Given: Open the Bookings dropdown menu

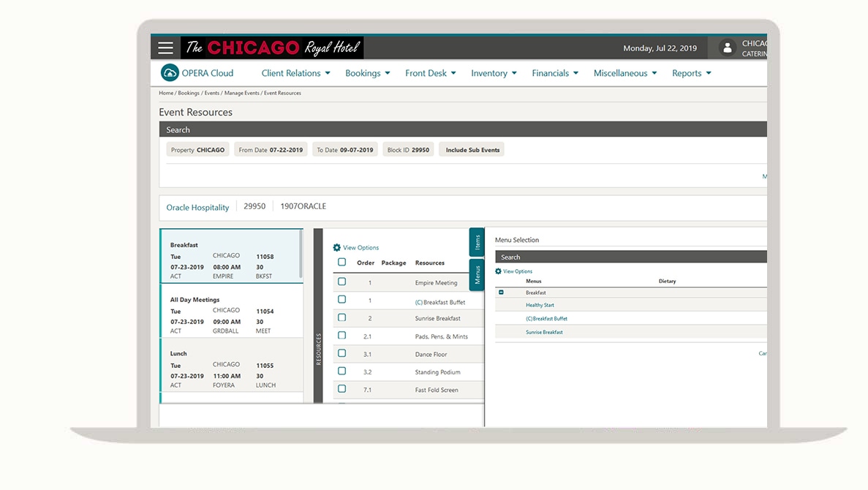Looking at the screenshot, I should tap(367, 73).
